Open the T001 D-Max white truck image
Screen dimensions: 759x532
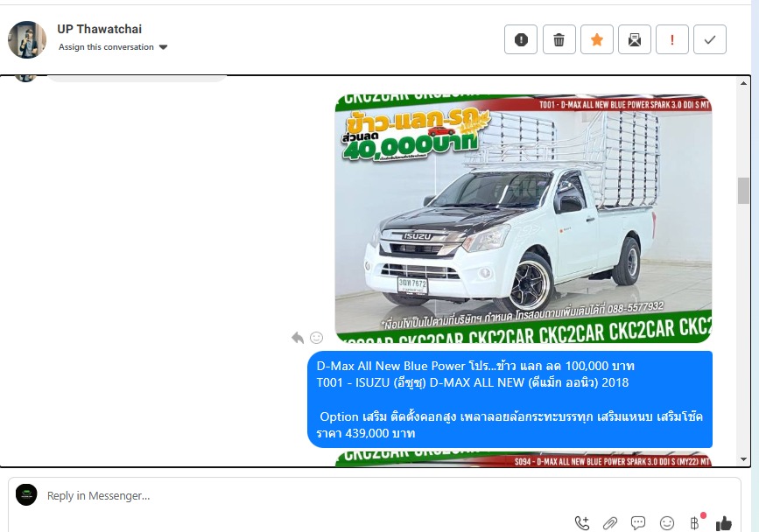(524, 219)
